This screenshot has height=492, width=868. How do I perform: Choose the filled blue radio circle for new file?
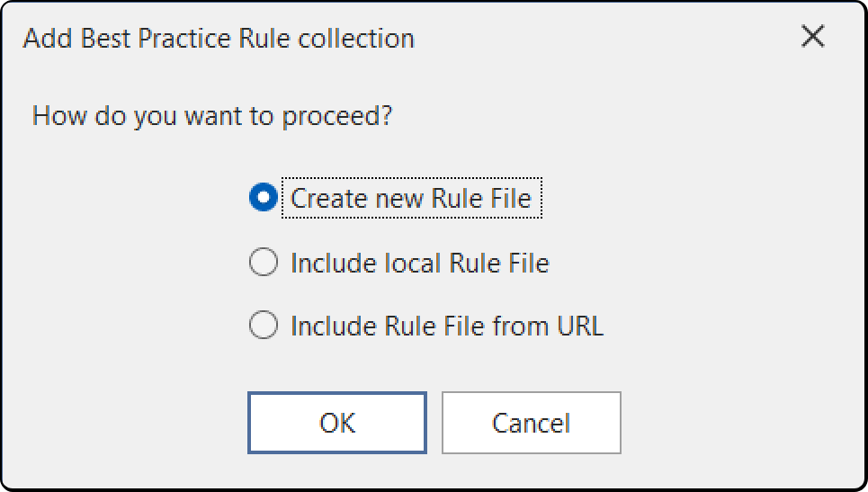(264, 198)
